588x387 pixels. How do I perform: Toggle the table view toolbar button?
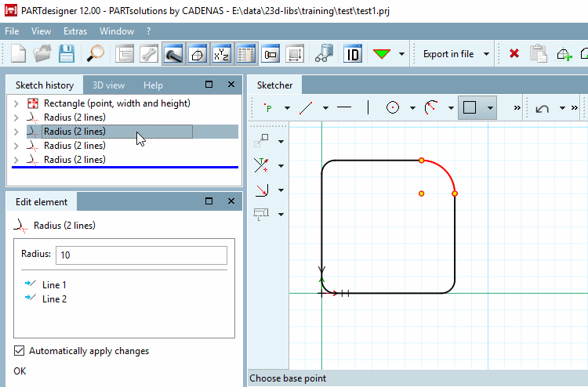[246, 54]
